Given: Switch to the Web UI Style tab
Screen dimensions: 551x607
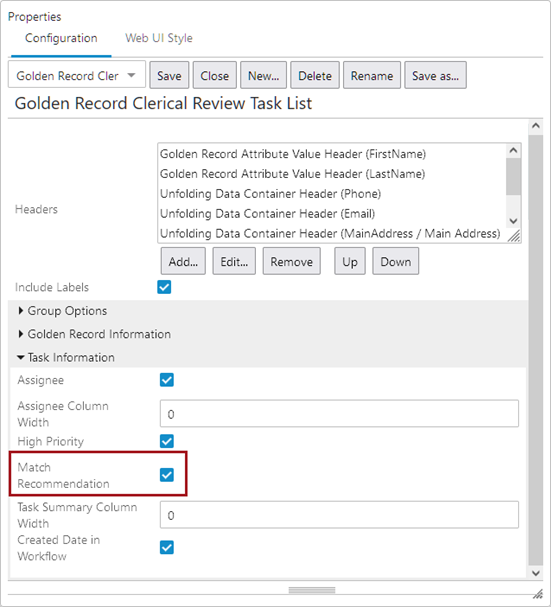Looking at the screenshot, I should pos(159,38).
